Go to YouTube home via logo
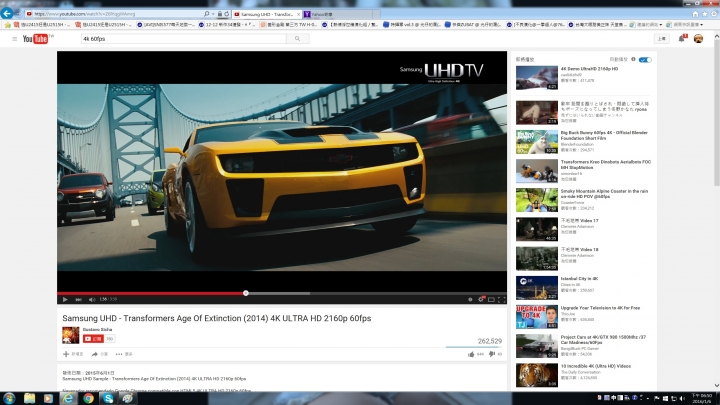Viewport: 720px width, 405px height. tap(35, 39)
